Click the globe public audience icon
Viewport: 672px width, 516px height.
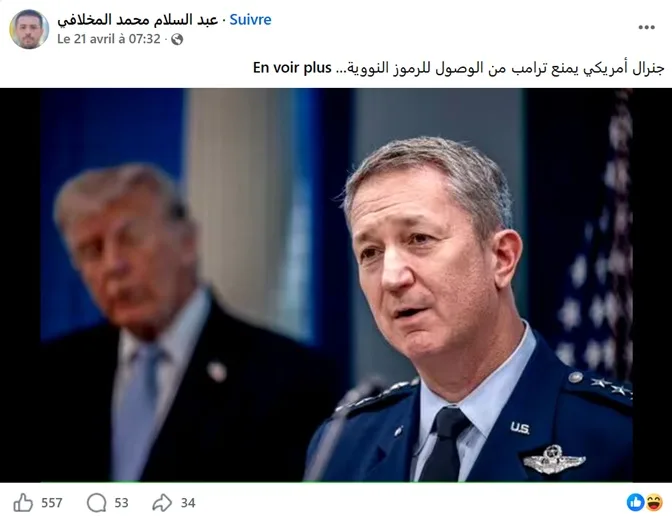[177, 39]
